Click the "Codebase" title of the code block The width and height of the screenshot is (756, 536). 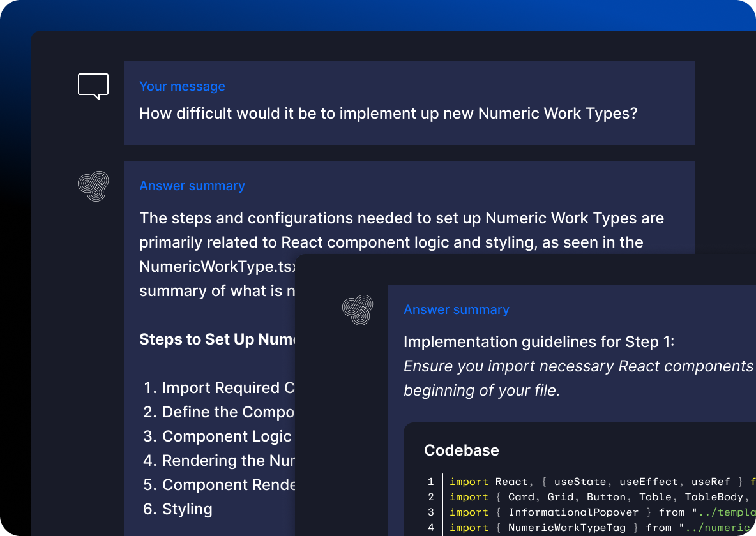462,450
